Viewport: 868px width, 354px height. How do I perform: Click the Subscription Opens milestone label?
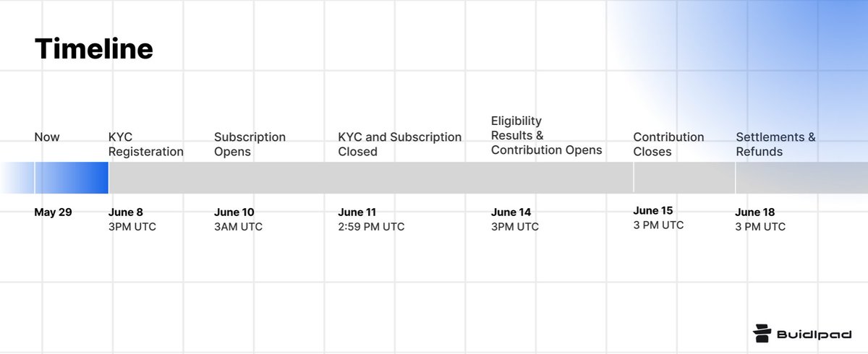(250, 144)
